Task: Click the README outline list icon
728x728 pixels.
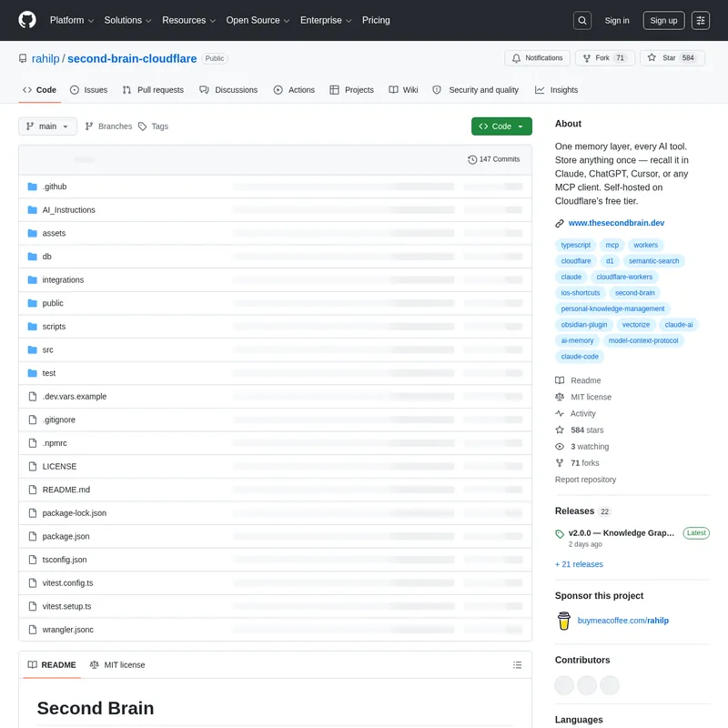Action: pyautogui.click(x=517, y=665)
